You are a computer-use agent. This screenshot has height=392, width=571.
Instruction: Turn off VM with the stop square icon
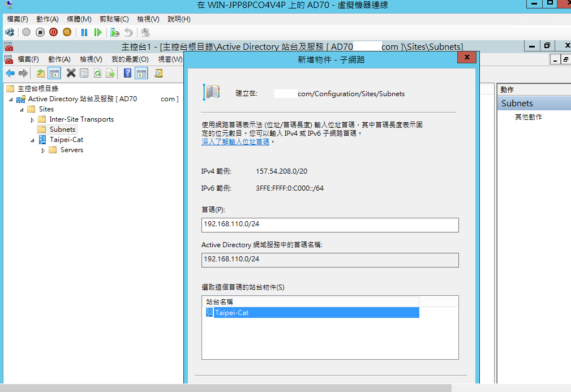coord(40,32)
